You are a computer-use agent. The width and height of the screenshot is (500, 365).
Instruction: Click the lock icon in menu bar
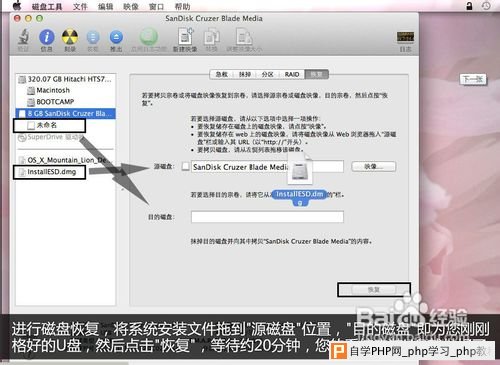click(x=469, y=6)
